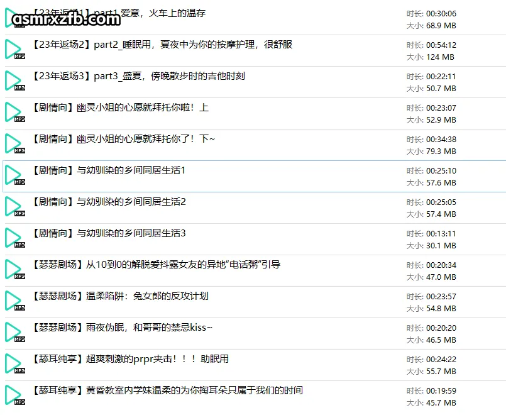Select 【瑟瑟剧场】从10到0 file name

coord(157,265)
